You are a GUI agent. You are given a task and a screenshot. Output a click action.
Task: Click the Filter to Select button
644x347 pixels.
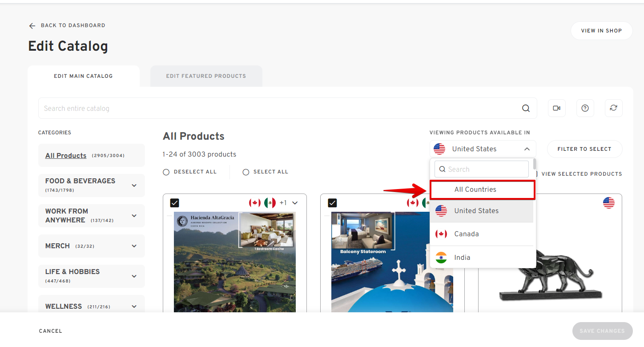coord(584,149)
